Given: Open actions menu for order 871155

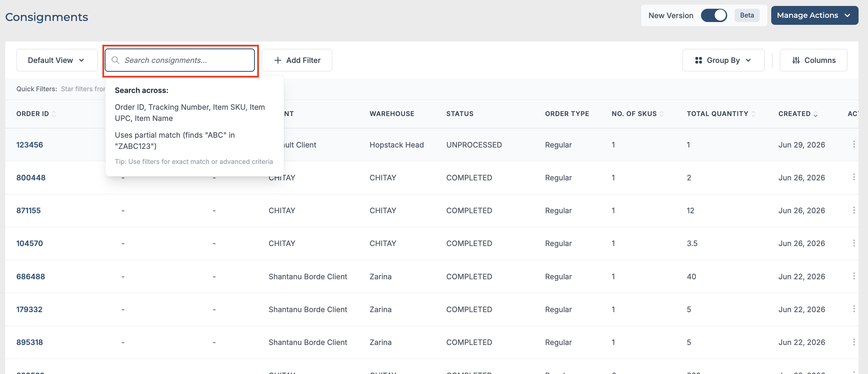Looking at the screenshot, I should click(x=854, y=210).
